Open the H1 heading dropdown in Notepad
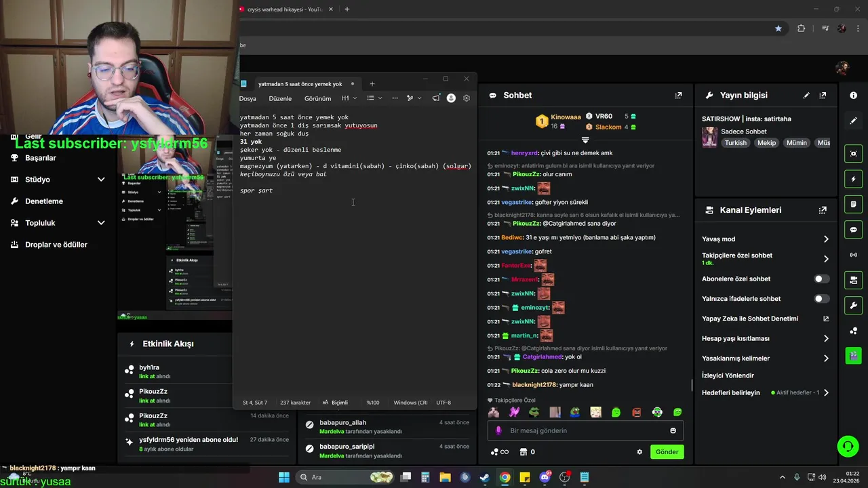 click(349, 98)
